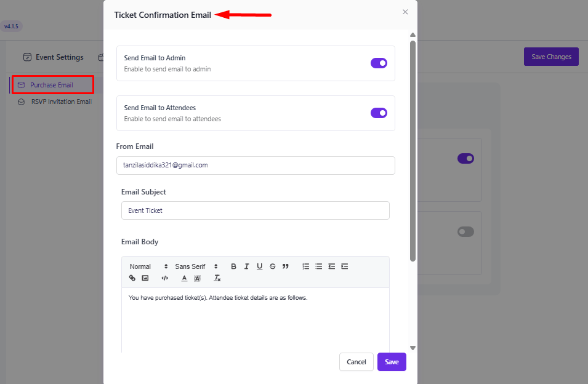
Task: Click the Email Subject input field
Action: pyautogui.click(x=255, y=210)
